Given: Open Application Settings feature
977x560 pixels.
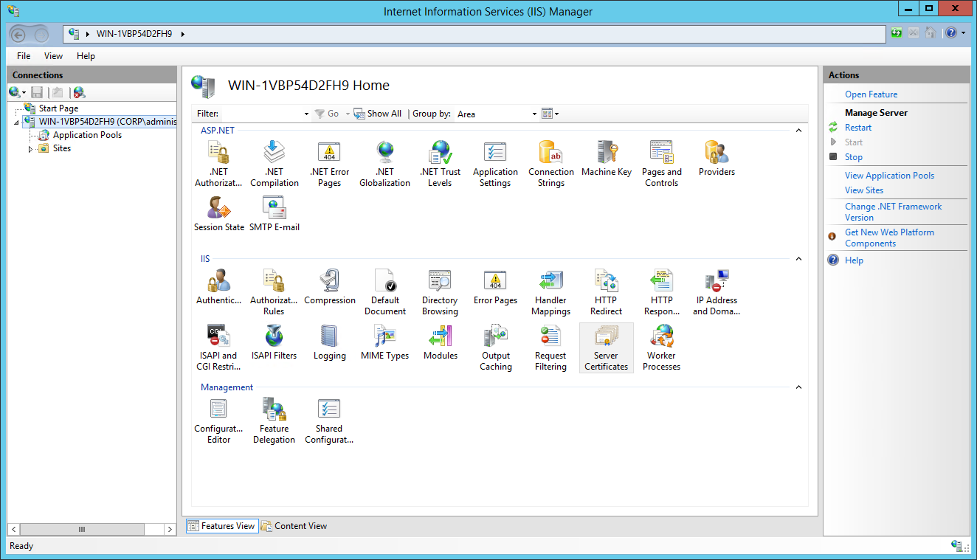Looking at the screenshot, I should click(x=495, y=164).
